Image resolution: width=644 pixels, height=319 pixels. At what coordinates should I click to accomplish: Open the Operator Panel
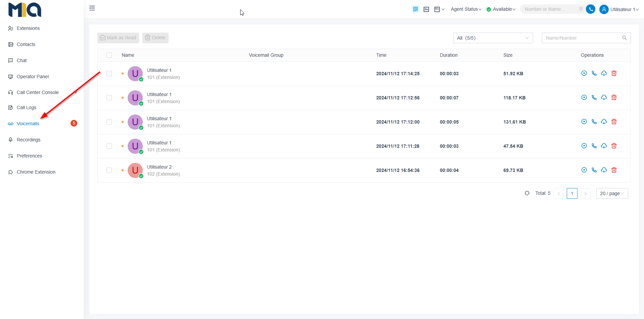pos(33,77)
